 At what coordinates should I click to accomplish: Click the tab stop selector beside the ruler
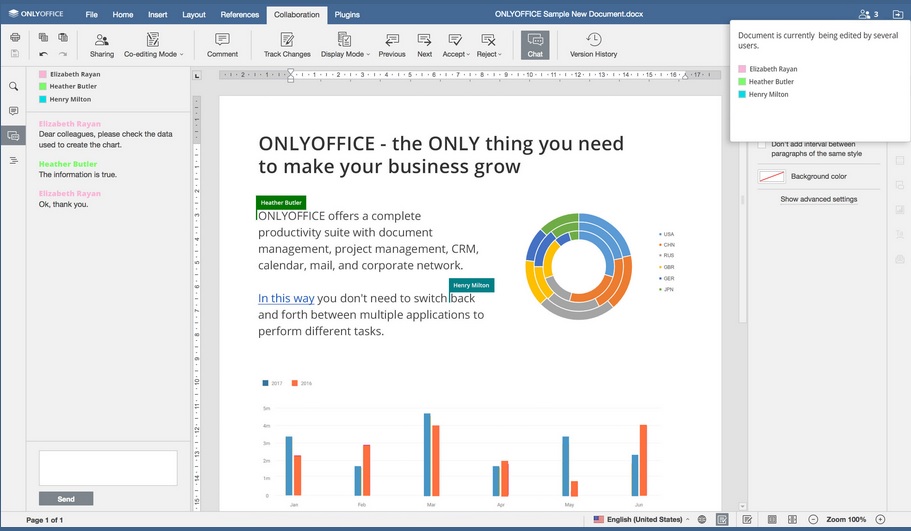pos(197,76)
